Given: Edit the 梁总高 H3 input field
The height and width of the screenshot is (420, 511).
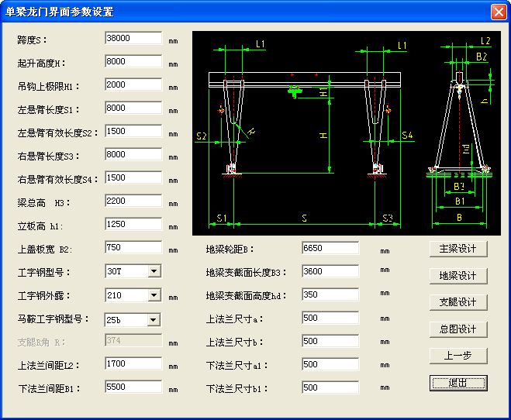Looking at the screenshot, I should click(133, 201).
